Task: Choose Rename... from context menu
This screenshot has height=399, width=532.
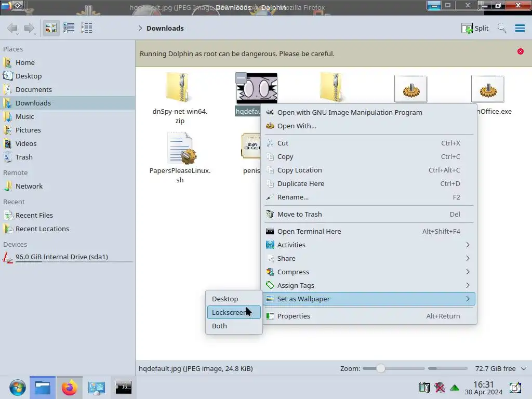Action: [369, 197]
